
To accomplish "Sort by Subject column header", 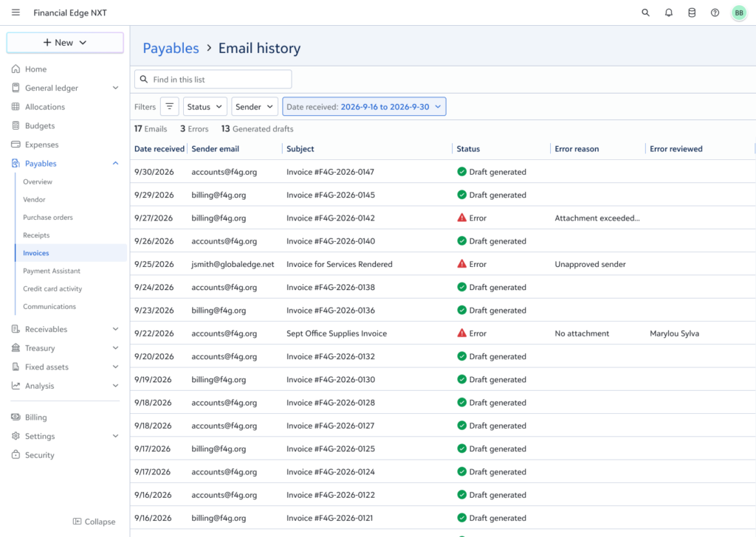I will tap(300, 149).
